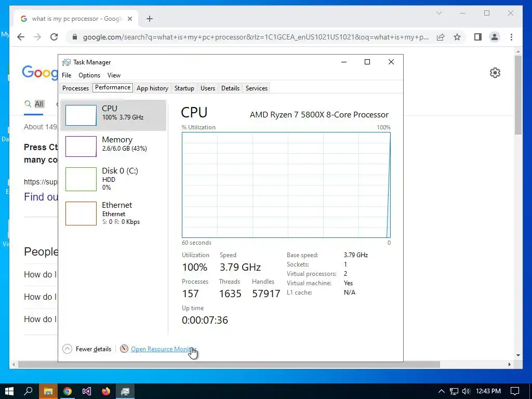
Task: Open a new Chrome tab
Action: [x=149, y=19]
